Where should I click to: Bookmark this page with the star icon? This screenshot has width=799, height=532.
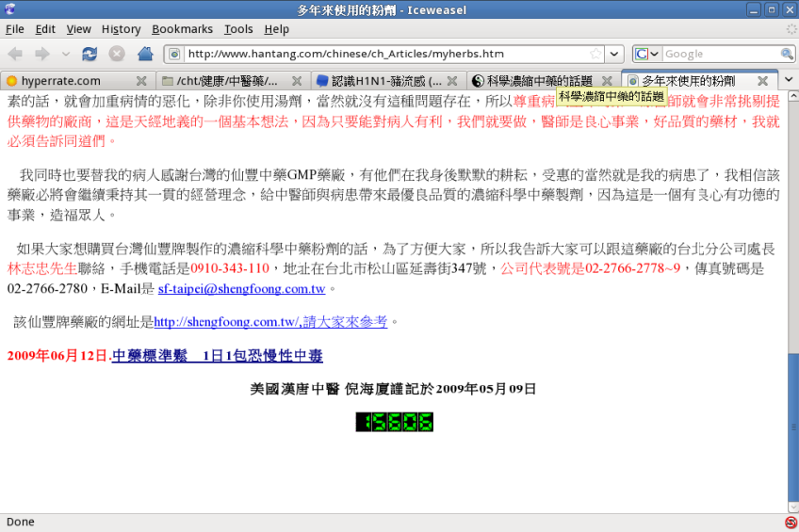tap(595, 54)
